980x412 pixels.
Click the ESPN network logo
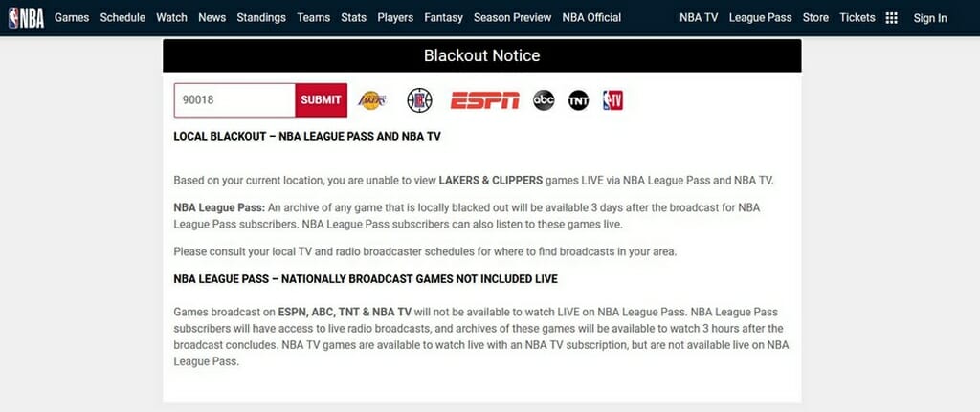tap(484, 99)
